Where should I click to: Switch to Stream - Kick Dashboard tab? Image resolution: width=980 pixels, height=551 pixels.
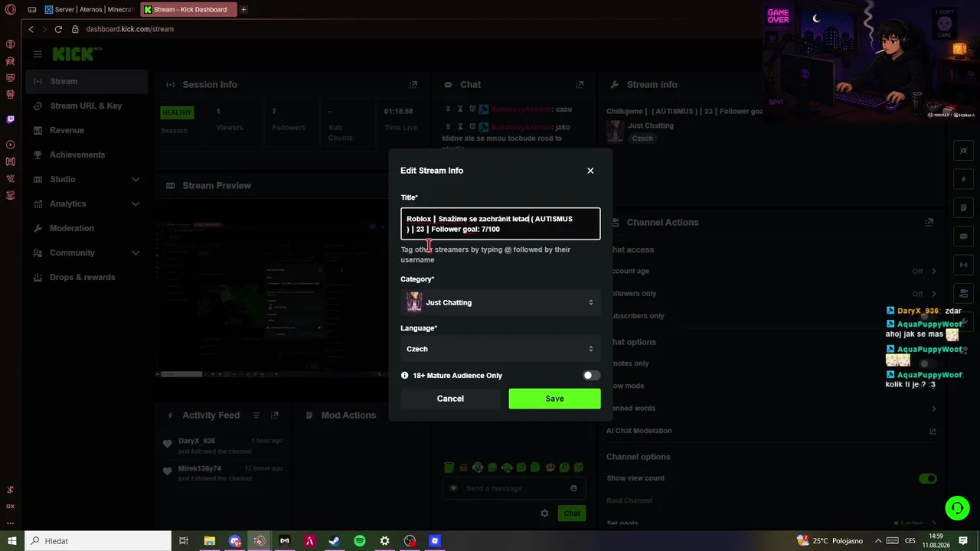coord(189,10)
